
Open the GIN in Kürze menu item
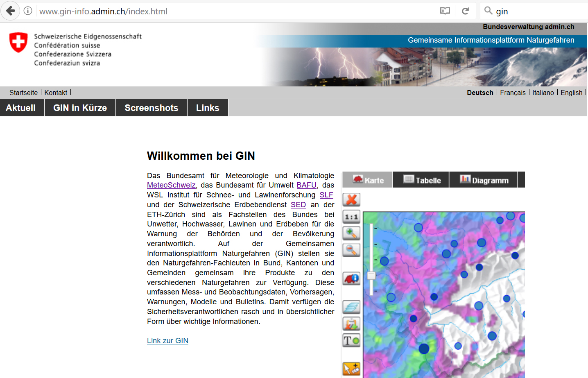(x=80, y=108)
